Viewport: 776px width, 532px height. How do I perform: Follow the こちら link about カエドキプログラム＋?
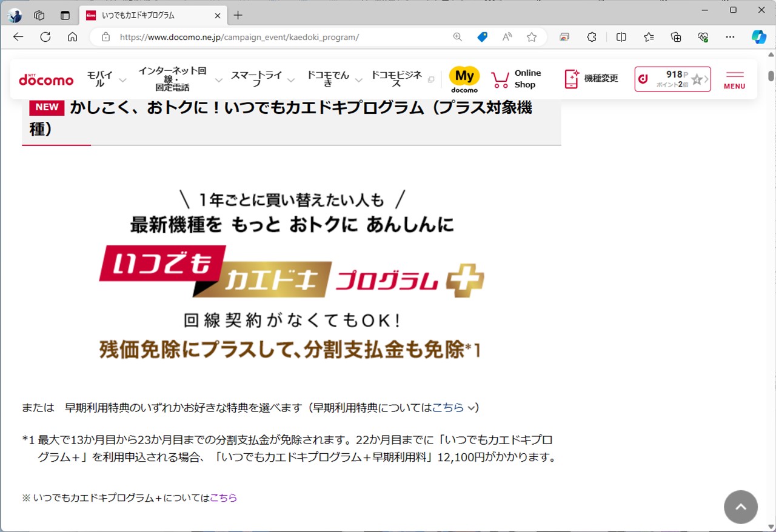click(223, 497)
